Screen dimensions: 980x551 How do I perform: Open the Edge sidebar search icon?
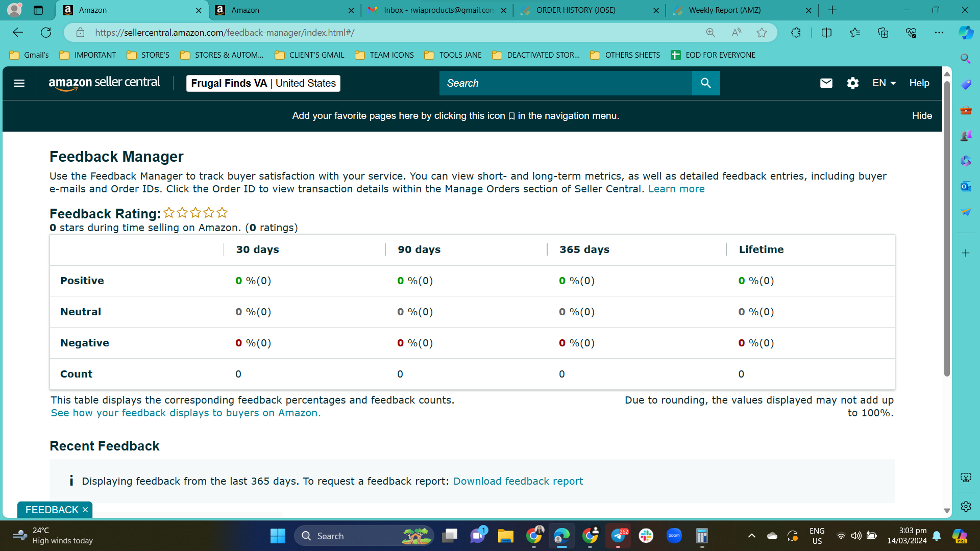966,59
